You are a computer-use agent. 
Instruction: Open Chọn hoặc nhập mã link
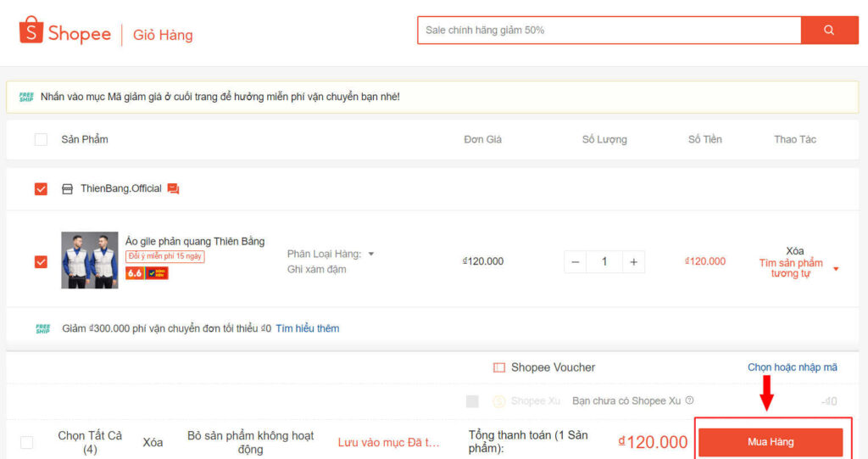point(792,367)
